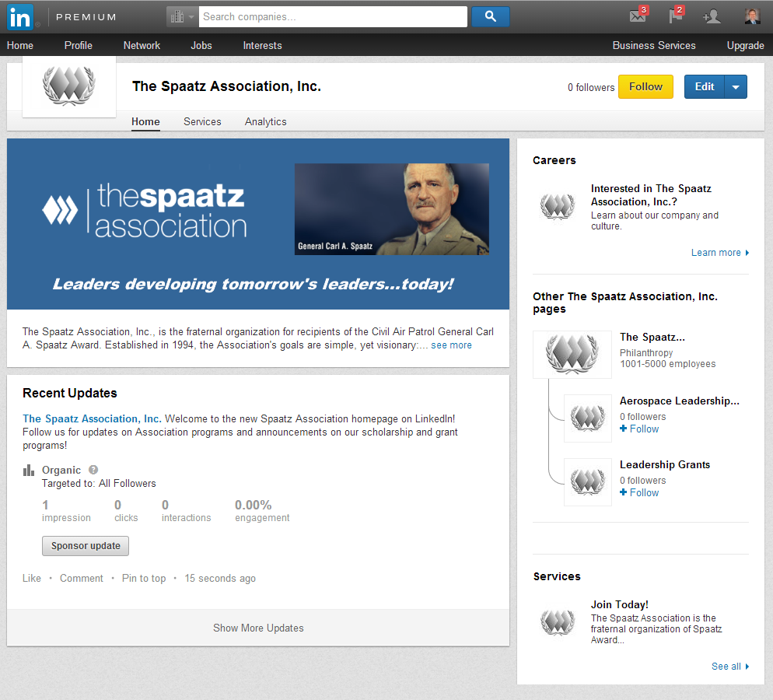
Task: Switch to the Services tab
Action: [x=202, y=122]
